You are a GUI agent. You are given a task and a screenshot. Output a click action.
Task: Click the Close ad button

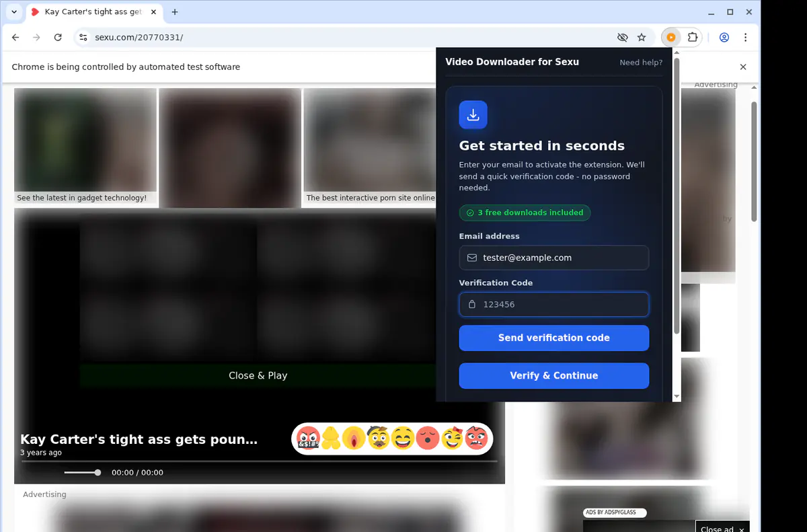point(722,529)
